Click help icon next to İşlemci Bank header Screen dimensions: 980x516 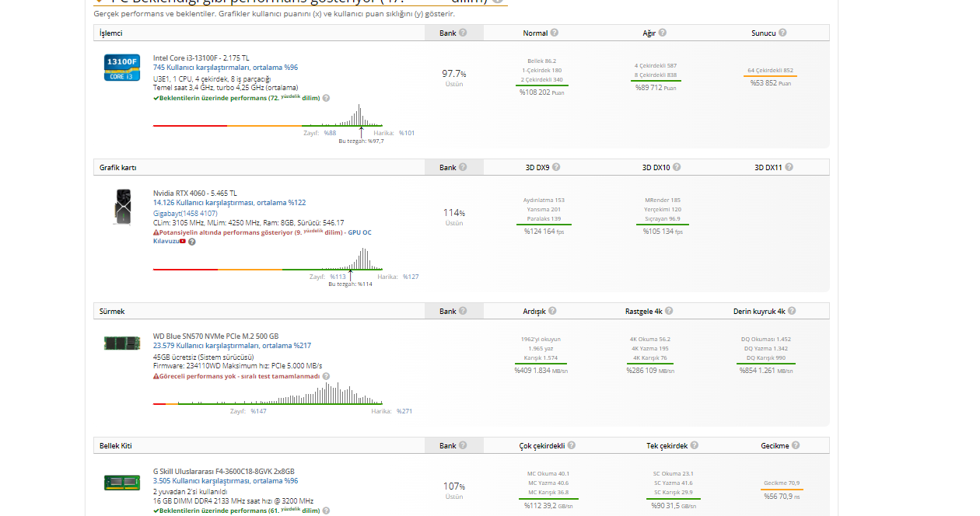point(463,33)
